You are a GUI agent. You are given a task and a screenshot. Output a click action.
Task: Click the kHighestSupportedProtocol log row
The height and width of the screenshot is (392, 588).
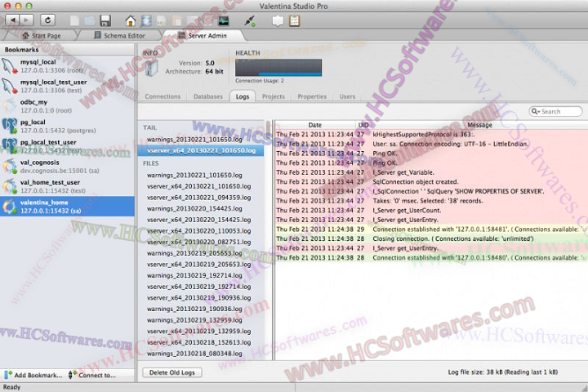[431, 134]
